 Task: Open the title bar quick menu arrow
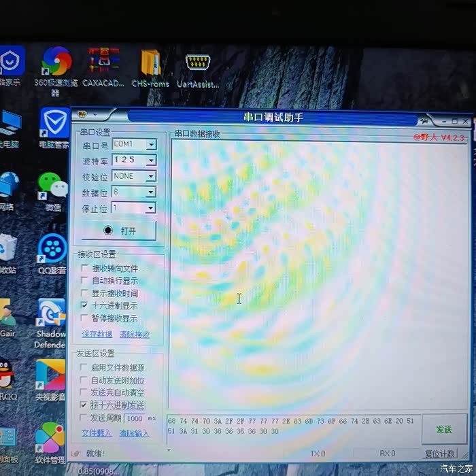(x=95, y=115)
